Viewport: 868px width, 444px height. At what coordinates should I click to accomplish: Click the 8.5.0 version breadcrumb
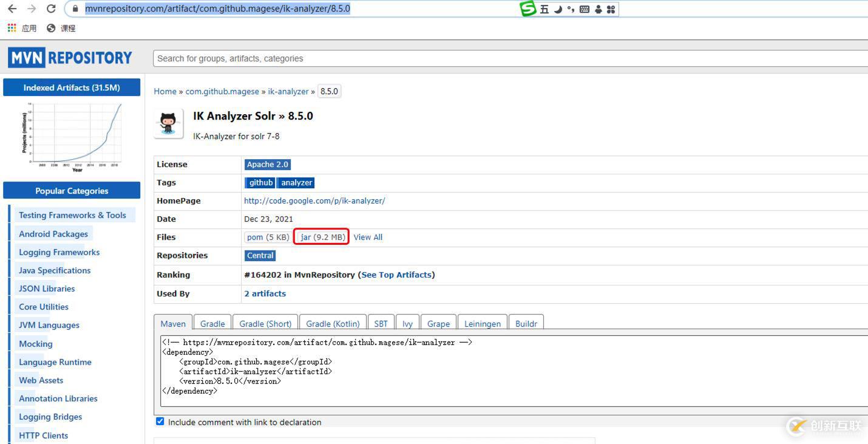point(329,91)
